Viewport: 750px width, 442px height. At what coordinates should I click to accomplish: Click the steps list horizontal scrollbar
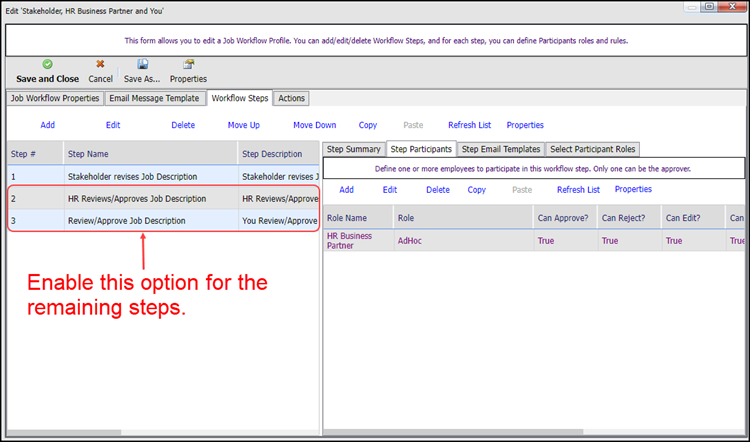coord(163,432)
